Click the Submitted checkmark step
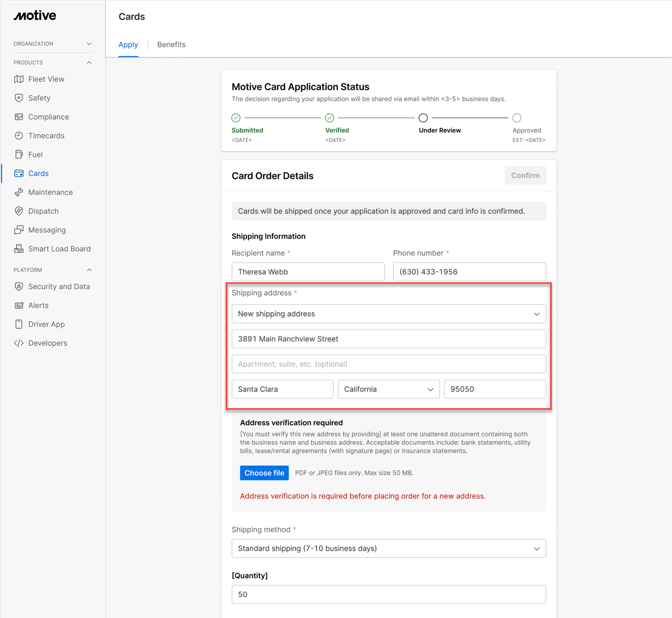Image resolution: width=672 pixels, height=618 pixels. (236, 118)
